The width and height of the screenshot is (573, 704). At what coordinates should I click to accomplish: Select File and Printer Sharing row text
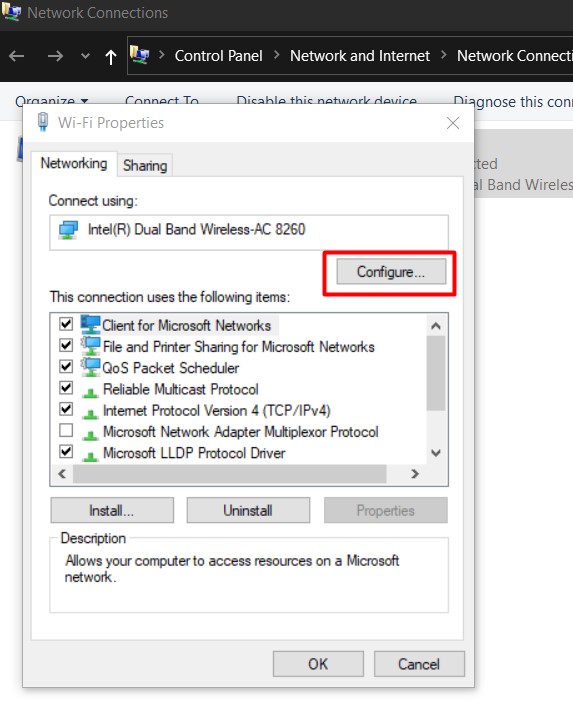[238, 347]
